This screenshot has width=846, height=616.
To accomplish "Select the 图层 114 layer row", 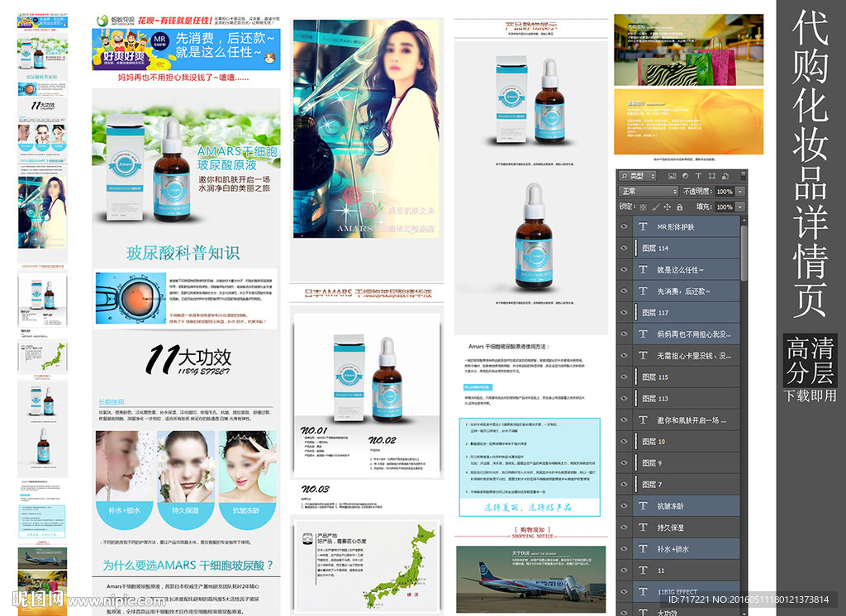I will tap(686, 248).
